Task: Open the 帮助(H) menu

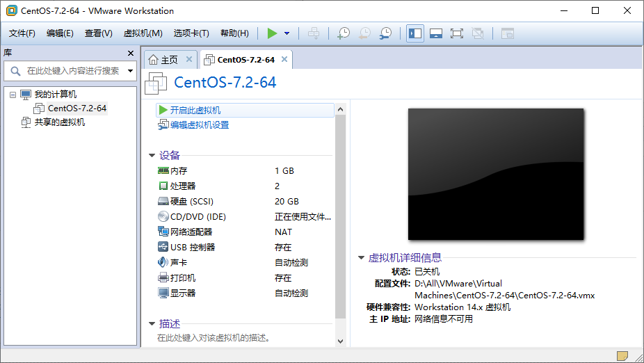Action: (234, 33)
